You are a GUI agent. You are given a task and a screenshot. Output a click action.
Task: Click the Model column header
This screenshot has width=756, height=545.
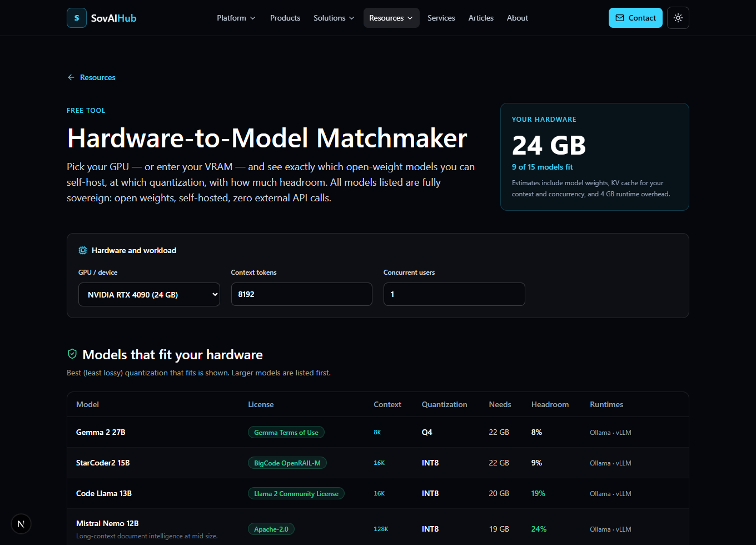click(87, 404)
